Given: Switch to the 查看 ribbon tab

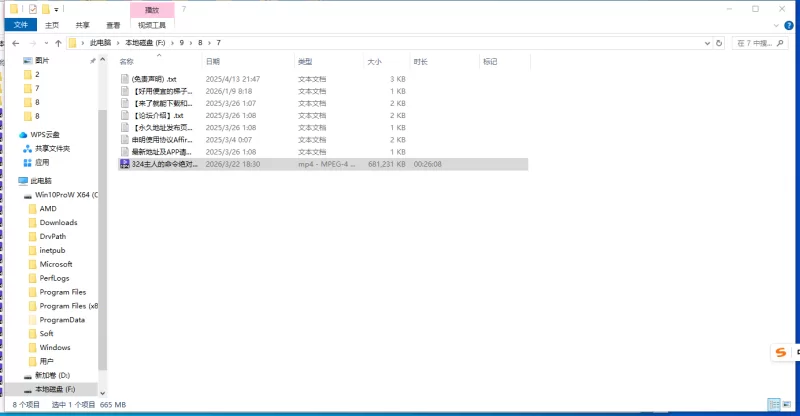Looking at the screenshot, I should tap(113, 25).
